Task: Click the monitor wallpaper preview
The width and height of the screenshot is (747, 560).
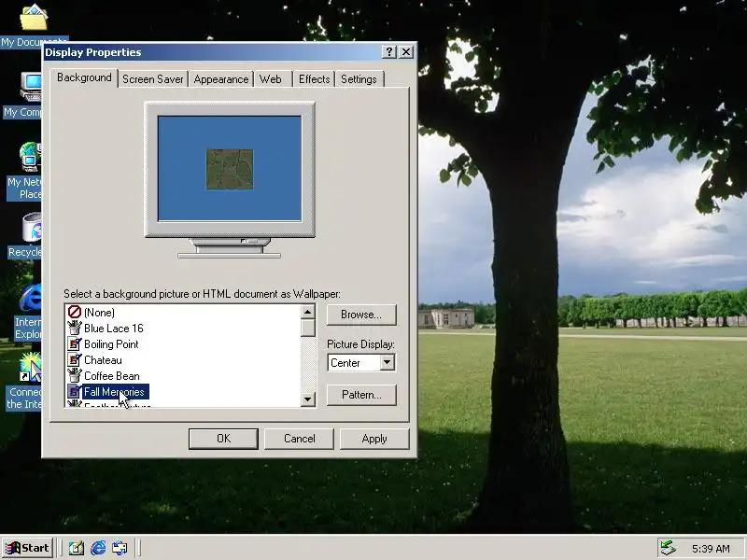Action: click(x=230, y=169)
